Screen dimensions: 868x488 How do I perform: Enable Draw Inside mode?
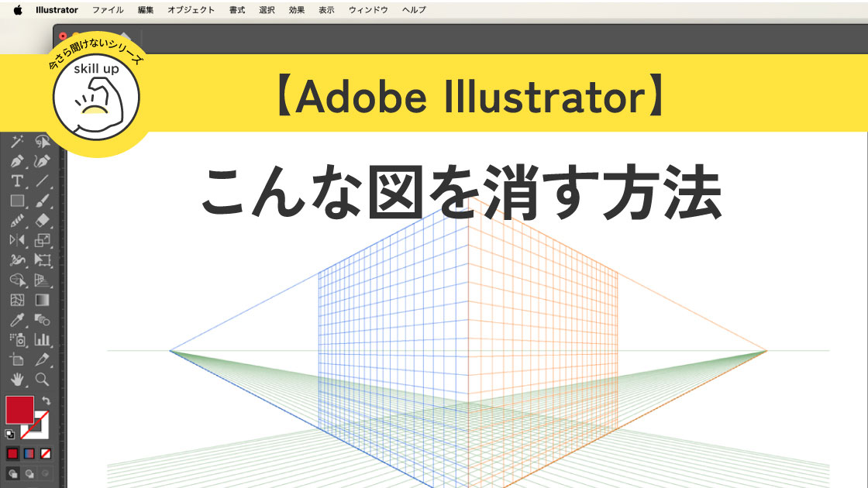(x=46, y=473)
